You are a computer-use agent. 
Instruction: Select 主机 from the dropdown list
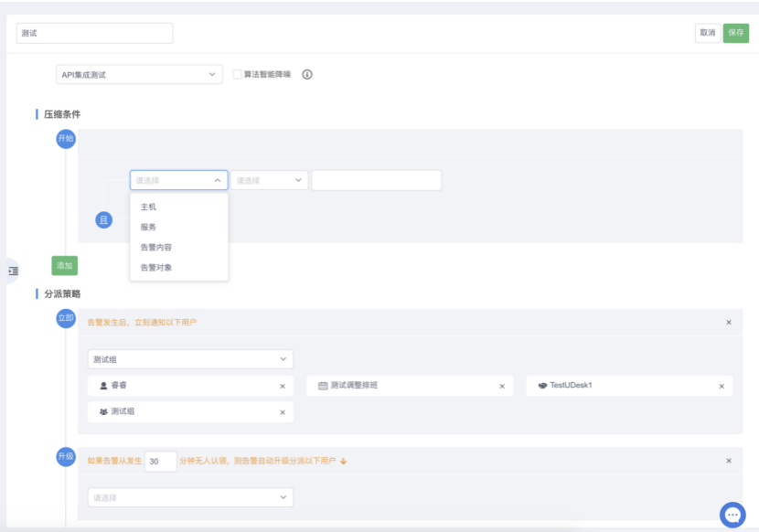coord(178,207)
